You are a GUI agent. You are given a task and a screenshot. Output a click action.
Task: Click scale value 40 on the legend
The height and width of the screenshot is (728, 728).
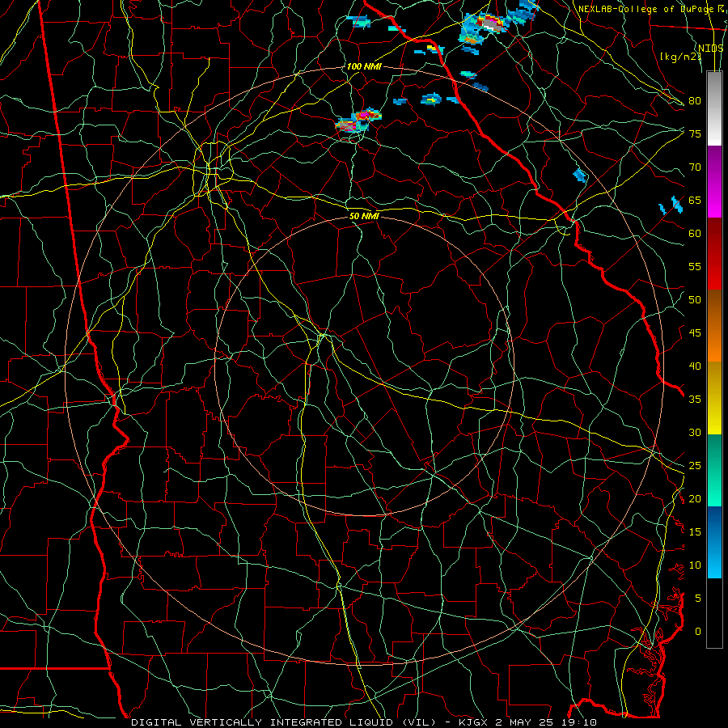coord(695,366)
